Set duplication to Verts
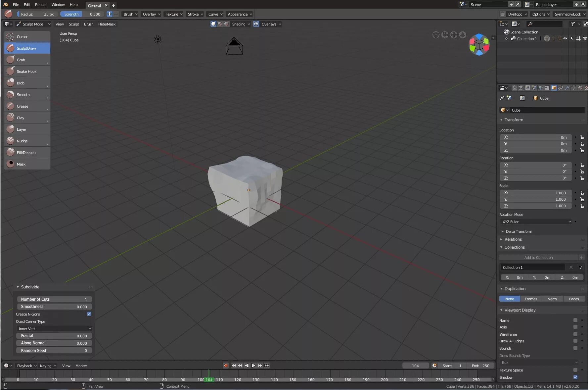The image size is (588, 390). click(x=552, y=299)
